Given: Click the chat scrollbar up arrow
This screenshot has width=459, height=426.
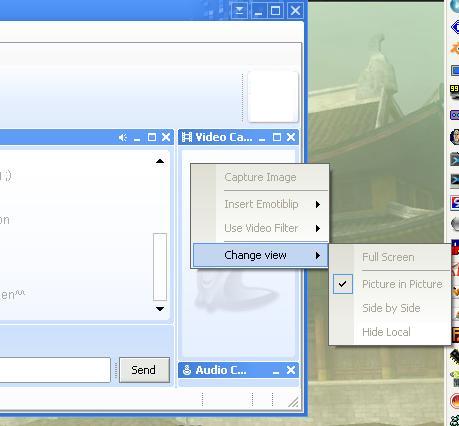Looking at the screenshot, I should [x=160, y=161].
